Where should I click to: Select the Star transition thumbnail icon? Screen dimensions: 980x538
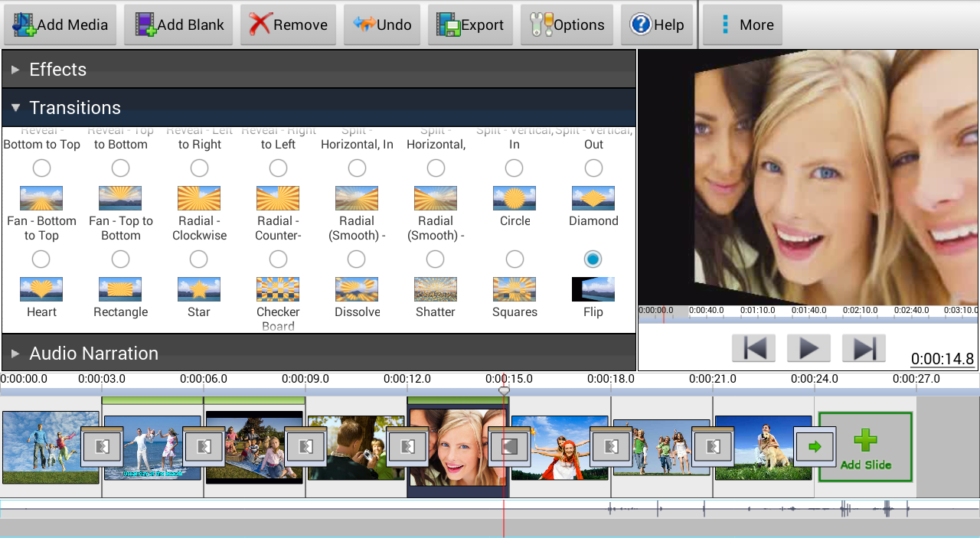coord(199,289)
